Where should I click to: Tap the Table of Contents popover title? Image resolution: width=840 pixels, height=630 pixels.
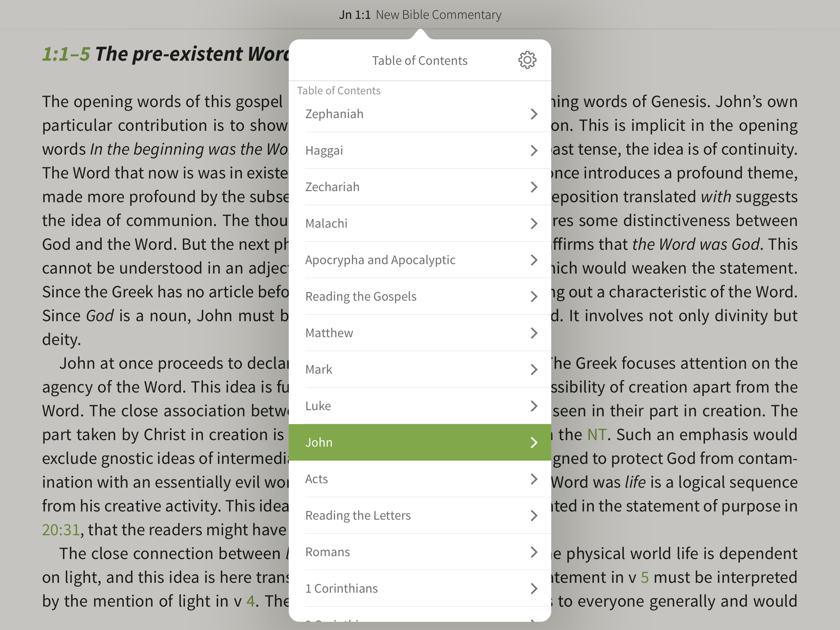click(420, 61)
